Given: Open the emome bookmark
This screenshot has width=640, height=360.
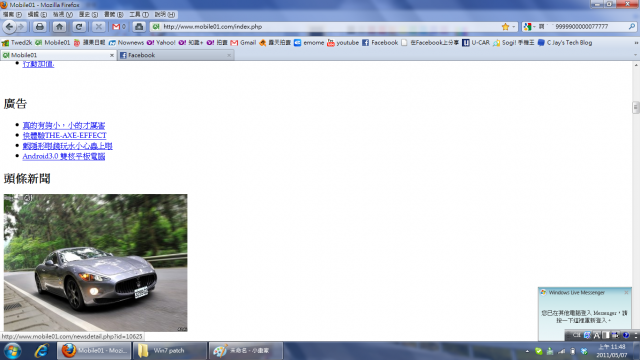Looking at the screenshot, I should (309, 42).
